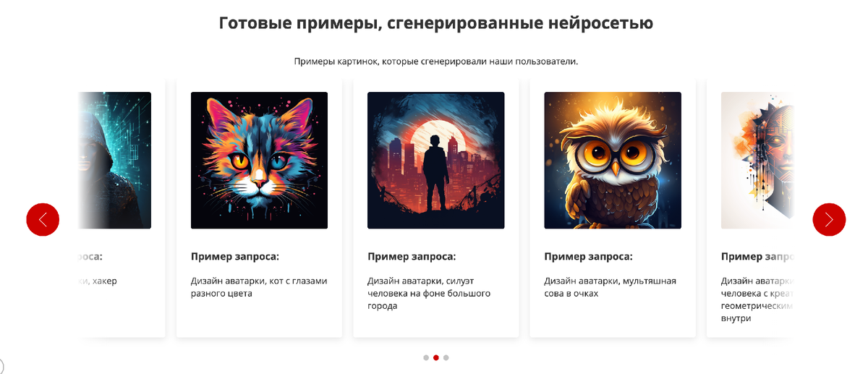Open the colorful cat avatar image
This screenshot has height=374, width=868.
(x=259, y=160)
